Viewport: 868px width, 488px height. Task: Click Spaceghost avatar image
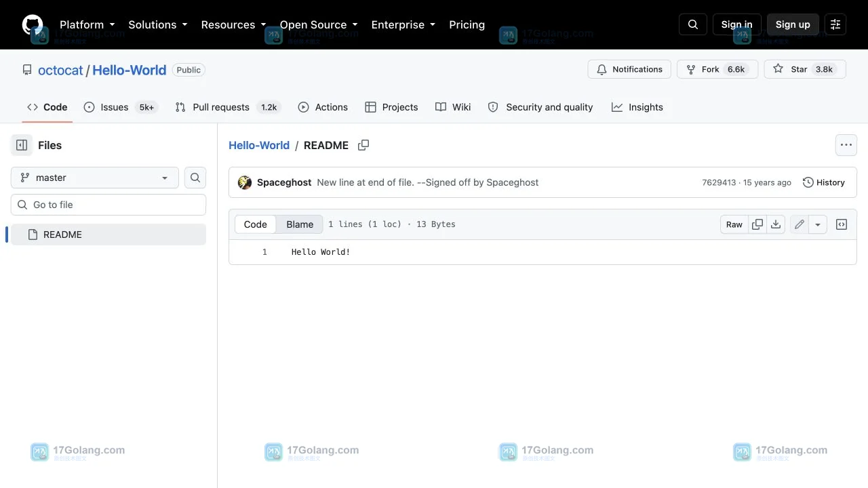[x=245, y=182]
